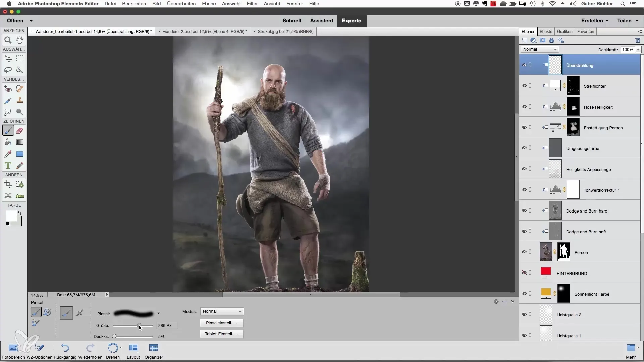Open the foreground color swatch
The width and height of the screenshot is (644, 362).
(x=10, y=216)
